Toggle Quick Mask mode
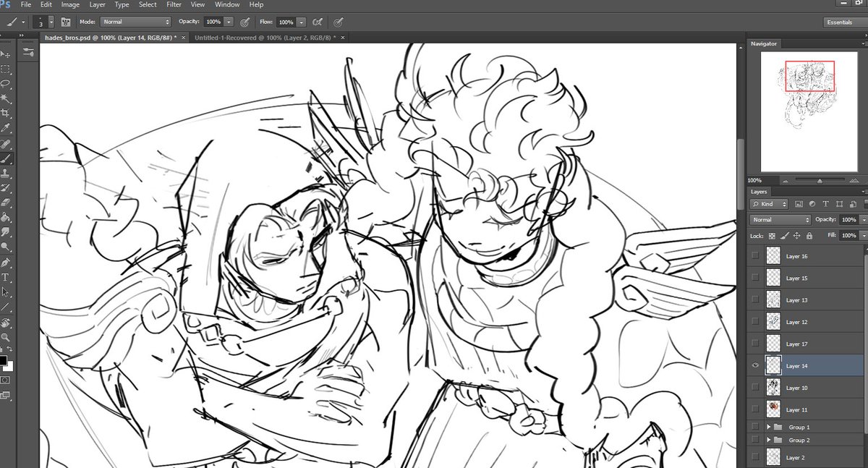This screenshot has width=868, height=468. (5, 379)
